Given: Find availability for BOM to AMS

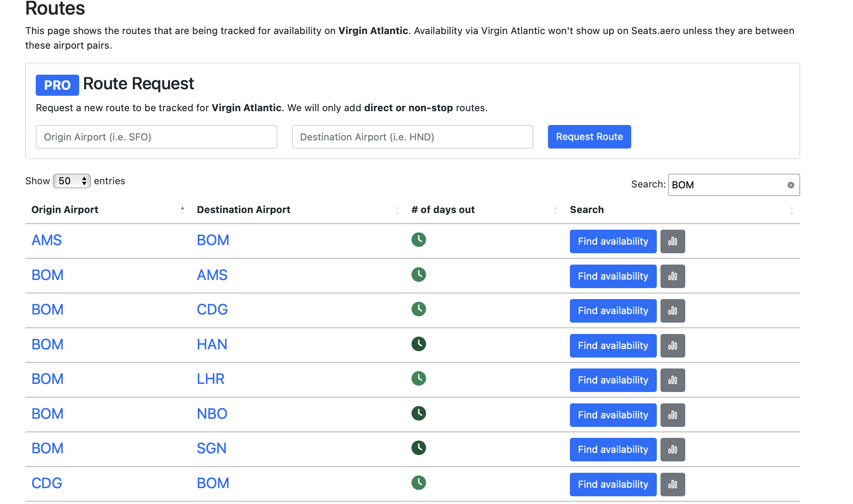Looking at the screenshot, I should [613, 276].
